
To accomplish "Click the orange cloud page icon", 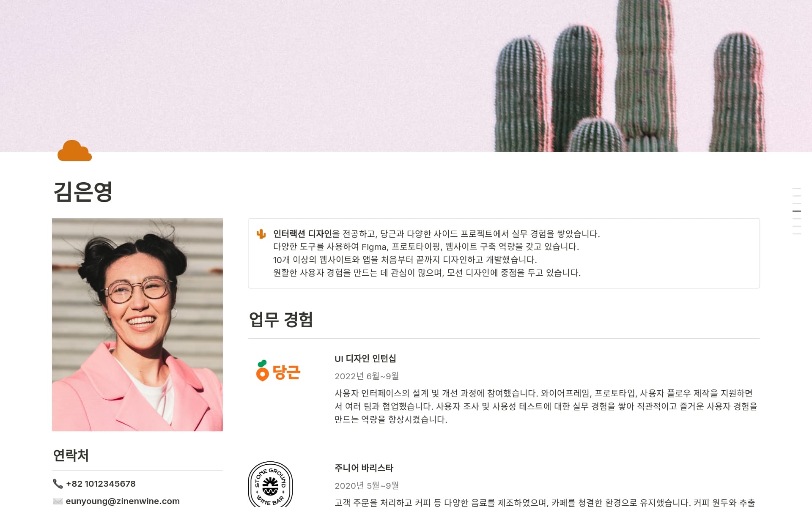I will pos(74,151).
